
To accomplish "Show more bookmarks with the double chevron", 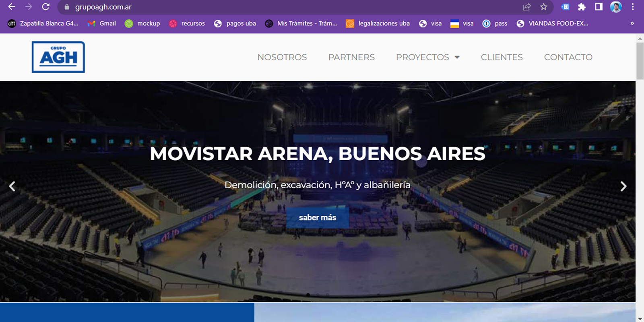I will pos(632,23).
